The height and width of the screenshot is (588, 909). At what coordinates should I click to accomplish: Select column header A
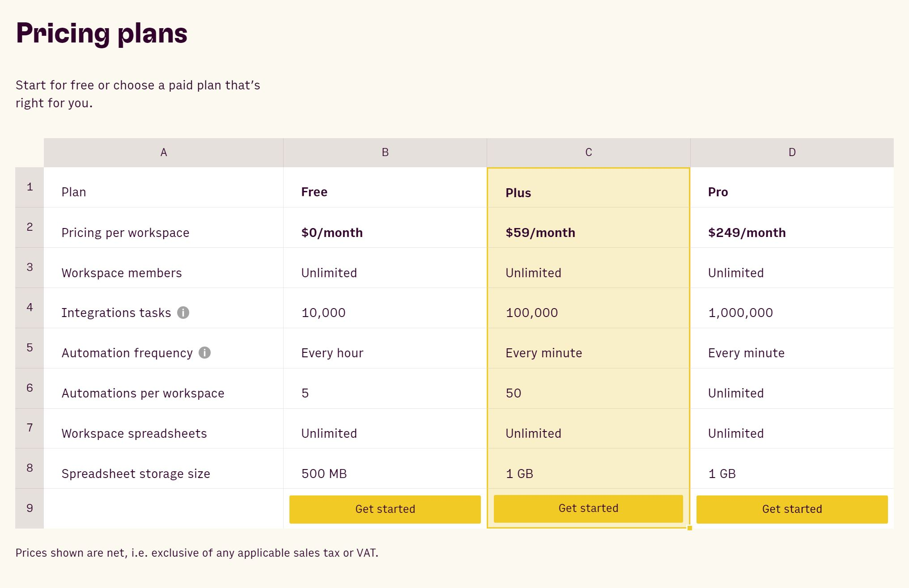pos(164,152)
